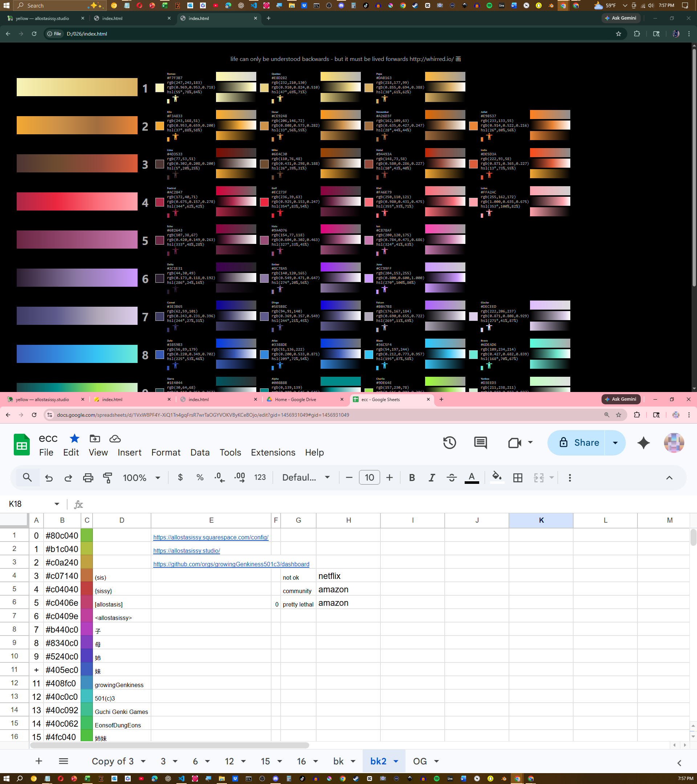Viewport: 697px width, 784px height.
Task: Switch to the OG sheet tab
Action: 420,761
